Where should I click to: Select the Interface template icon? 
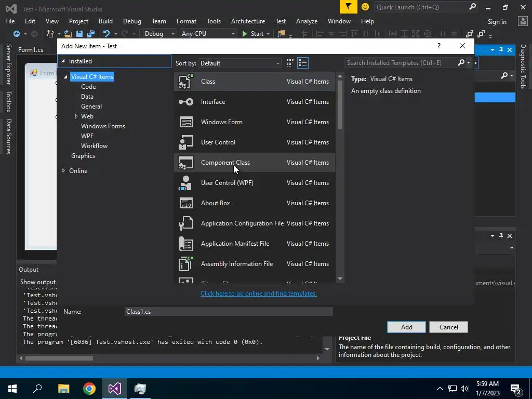pyautogui.click(x=186, y=102)
